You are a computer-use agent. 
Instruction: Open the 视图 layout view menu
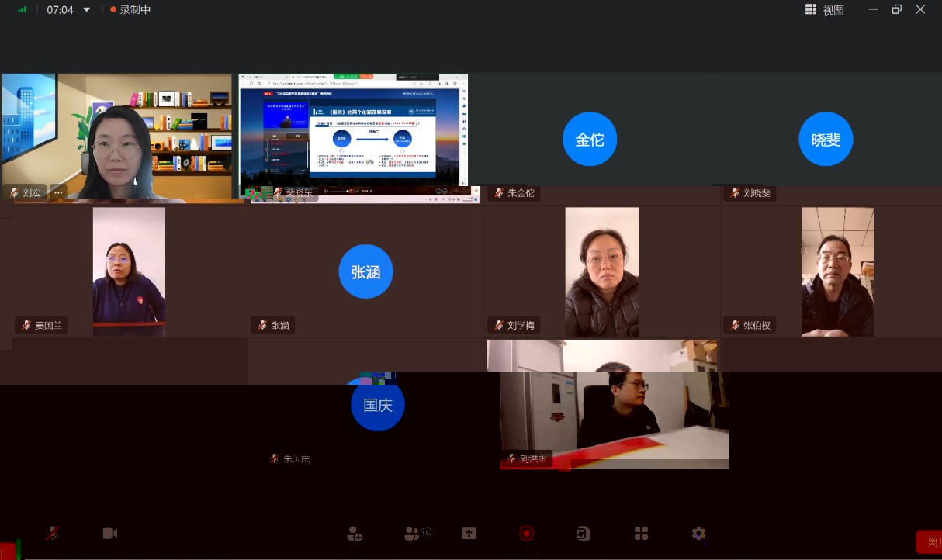coord(824,10)
